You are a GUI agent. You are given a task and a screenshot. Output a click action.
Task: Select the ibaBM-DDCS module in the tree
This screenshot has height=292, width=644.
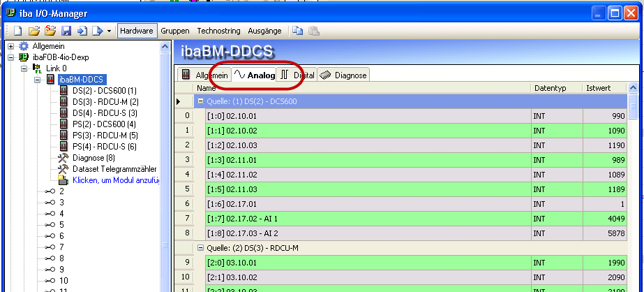coord(82,80)
